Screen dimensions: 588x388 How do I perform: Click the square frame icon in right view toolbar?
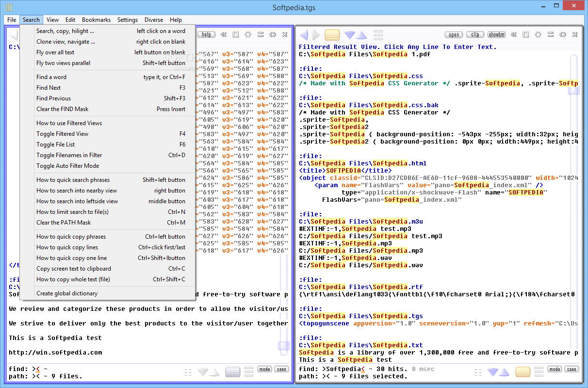(526, 35)
